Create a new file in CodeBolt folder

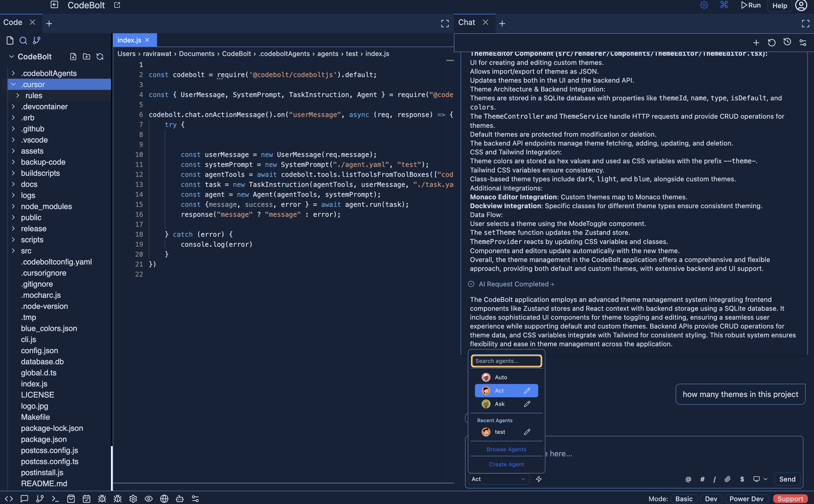[73, 56]
